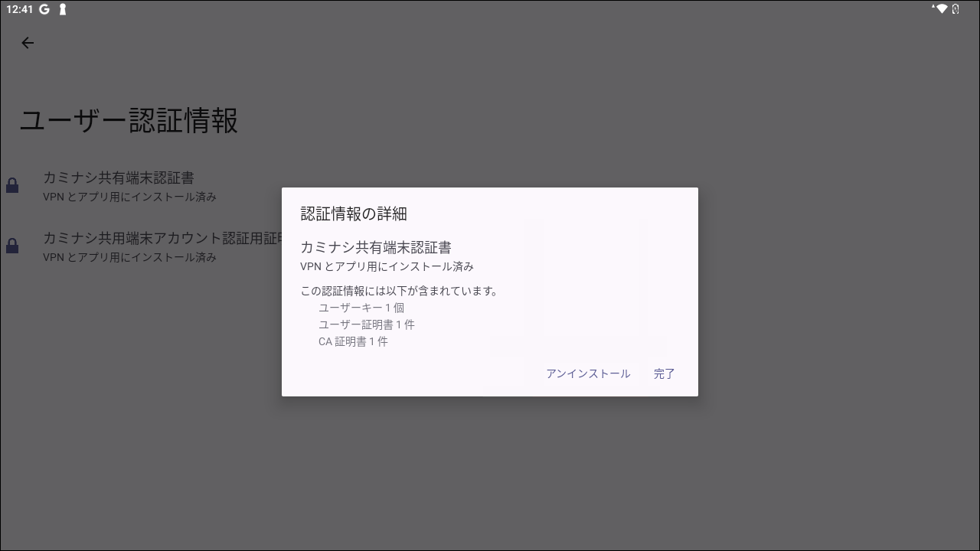This screenshot has width=980, height=551.
Task: Click VPN とアプリ用にインストール済み text in dialog
Action: pyautogui.click(x=387, y=266)
